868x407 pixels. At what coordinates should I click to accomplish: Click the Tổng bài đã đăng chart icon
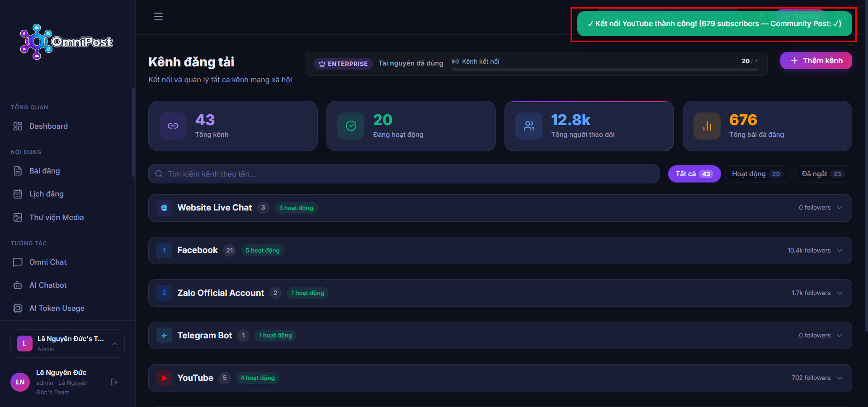coord(707,126)
